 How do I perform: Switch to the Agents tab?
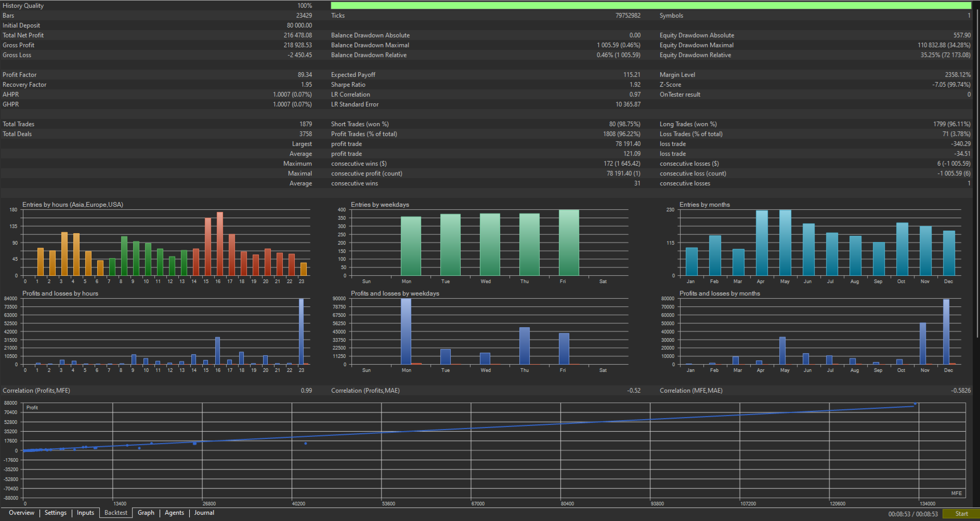pyautogui.click(x=174, y=513)
